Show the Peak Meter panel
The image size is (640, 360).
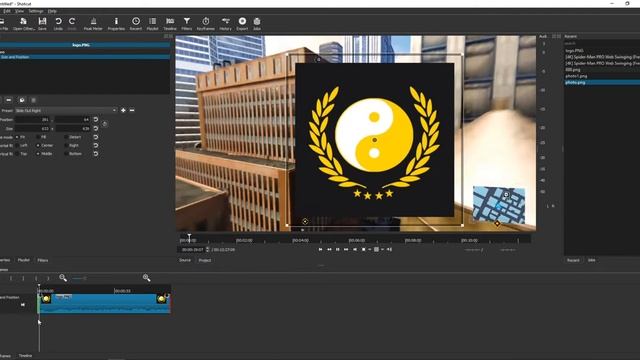click(93, 24)
